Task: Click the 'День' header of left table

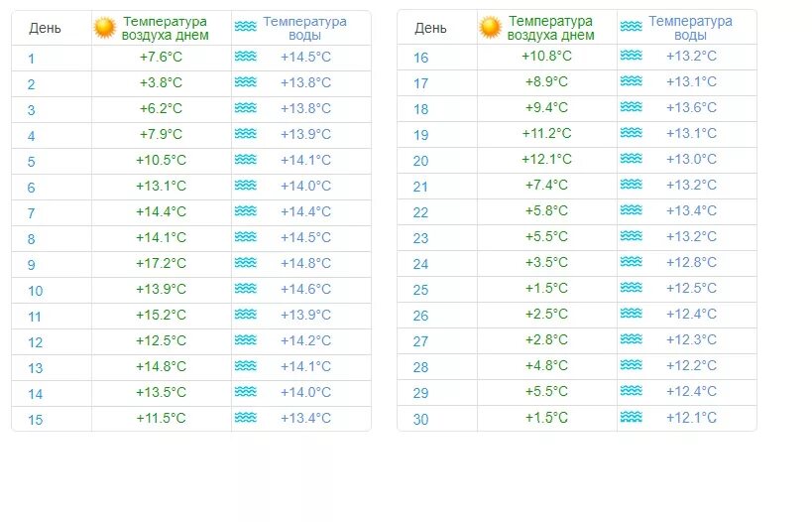Action: (45, 29)
